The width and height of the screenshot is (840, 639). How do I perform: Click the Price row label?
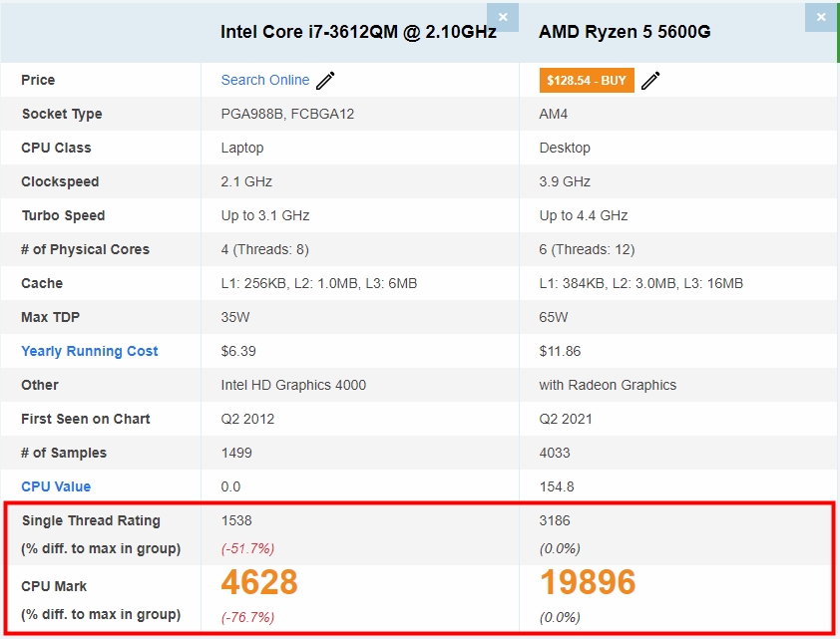pos(38,80)
